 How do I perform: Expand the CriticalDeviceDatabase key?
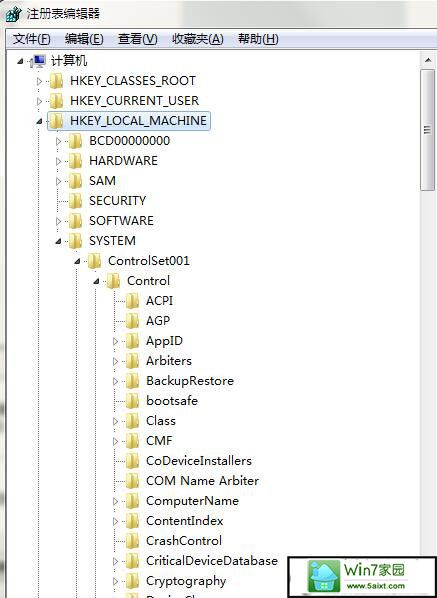(x=116, y=561)
